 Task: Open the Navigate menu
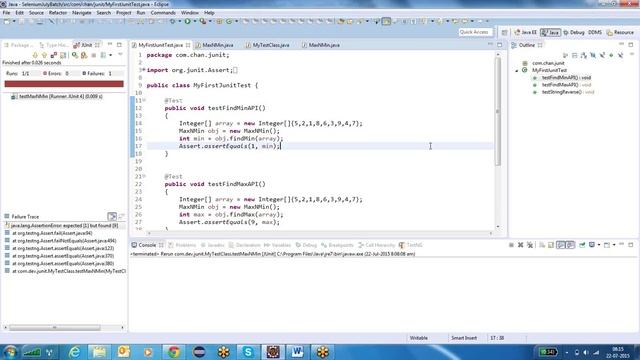[x=82, y=13]
